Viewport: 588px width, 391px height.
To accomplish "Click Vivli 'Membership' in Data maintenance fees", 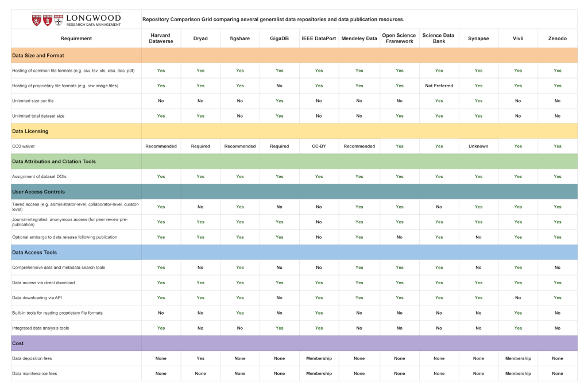I will 518,374.
